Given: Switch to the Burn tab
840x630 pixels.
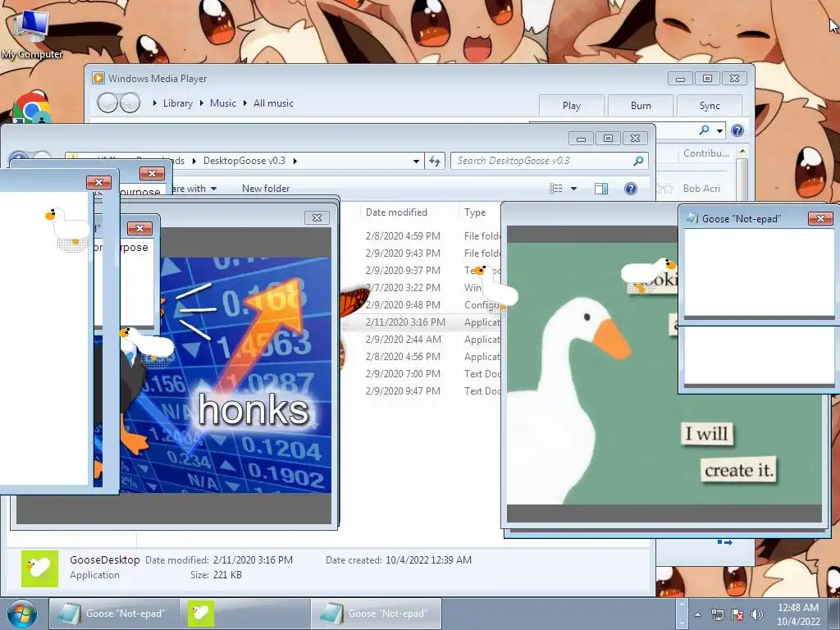Looking at the screenshot, I should [641, 106].
